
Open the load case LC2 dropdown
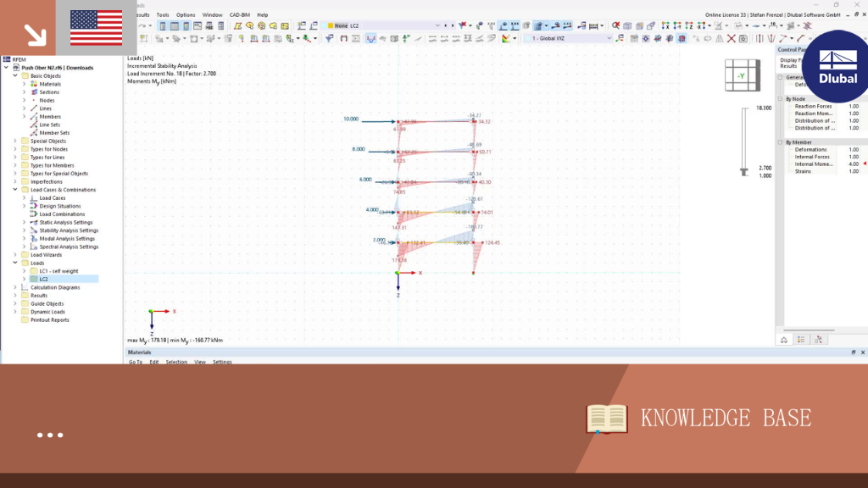point(437,25)
